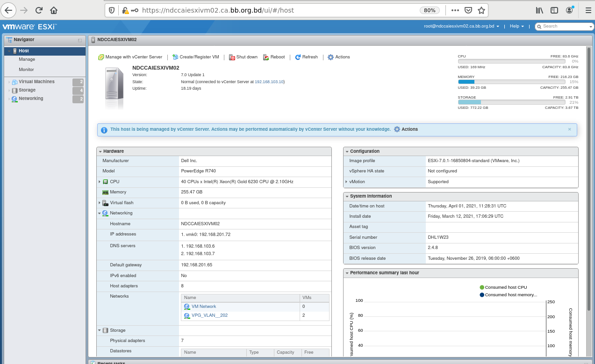Click the tracking protection shield icon

point(112,10)
